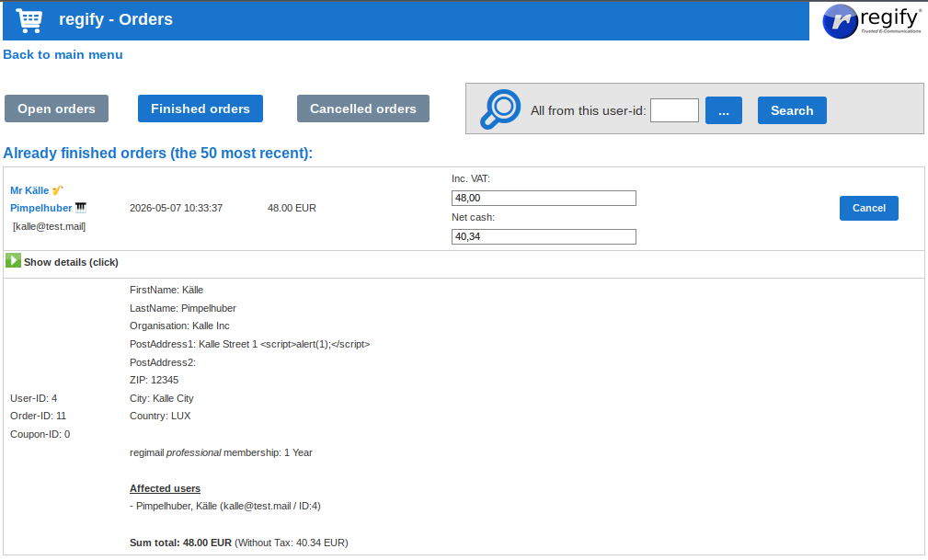Click the All from this user-id label
Image resolution: width=928 pixels, height=560 pixels.
click(x=589, y=110)
